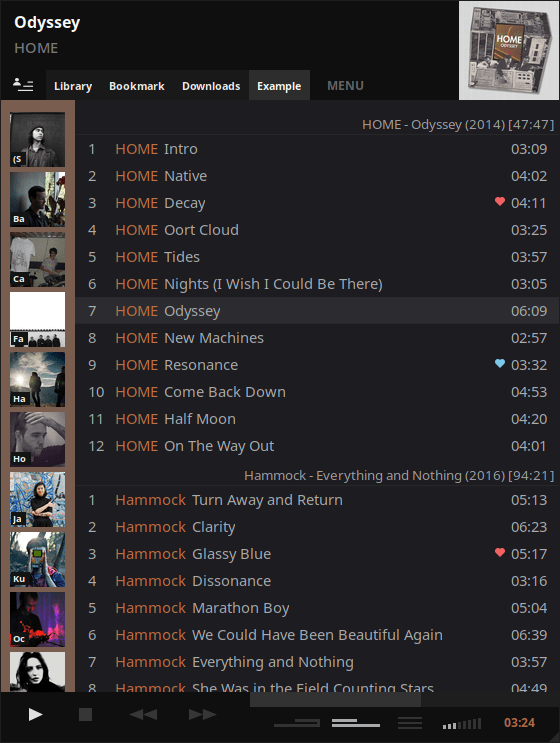Select track HOME Resonance
Viewport: 560px width, 743px height.
pos(317,365)
